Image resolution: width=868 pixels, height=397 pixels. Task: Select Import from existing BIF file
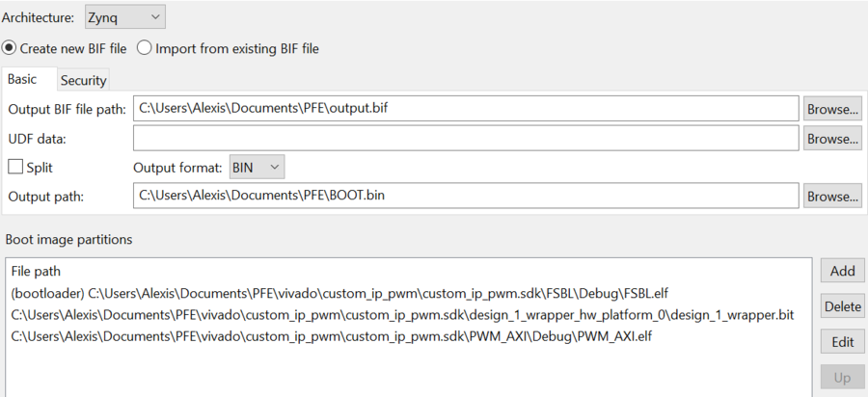click(145, 47)
